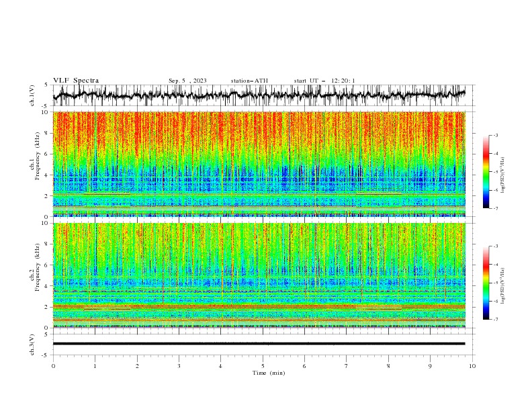Click the 'VLF Spectra' title text
The height and width of the screenshot is (411, 532).
click(x=76, y=81)
